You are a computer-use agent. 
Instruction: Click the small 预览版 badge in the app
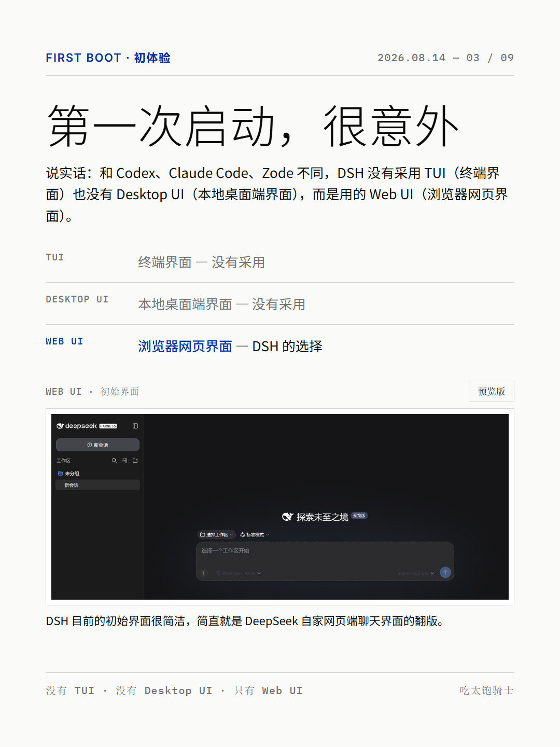click(x=359, y=516)
